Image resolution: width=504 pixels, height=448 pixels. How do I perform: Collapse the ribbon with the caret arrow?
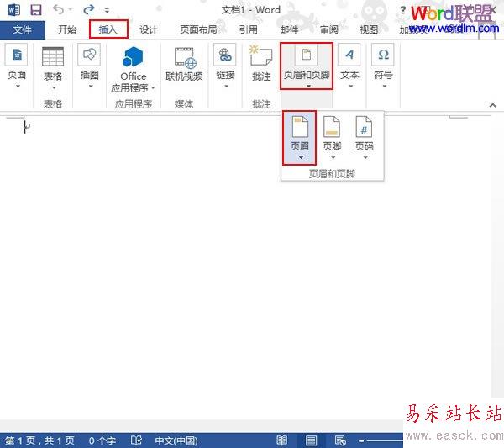tap(493, 105)
